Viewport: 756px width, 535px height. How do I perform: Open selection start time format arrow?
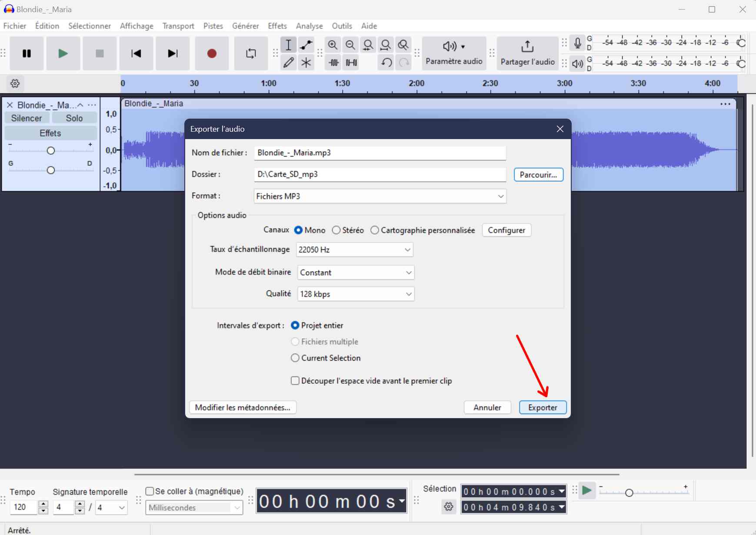pos(562,492)
